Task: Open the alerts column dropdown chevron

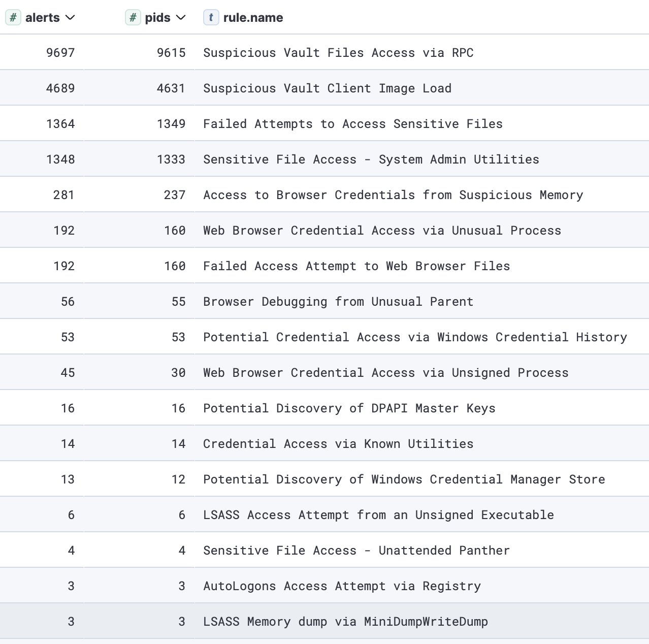Action: point(71,18)
